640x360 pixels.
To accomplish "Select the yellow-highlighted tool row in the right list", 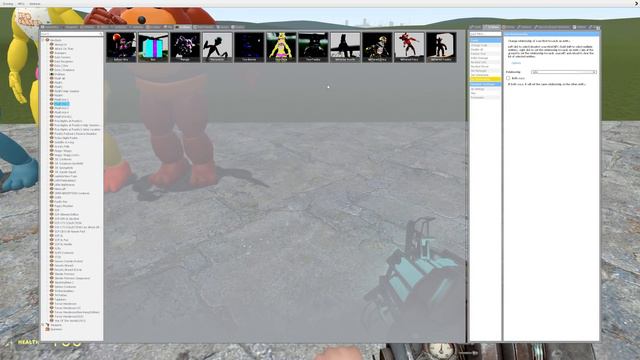I will point(485,79).
